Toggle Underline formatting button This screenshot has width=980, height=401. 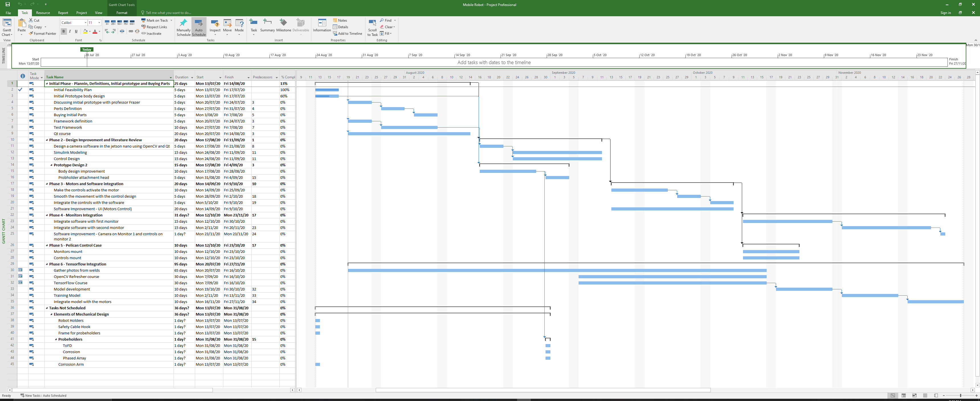tap(76, 32)
